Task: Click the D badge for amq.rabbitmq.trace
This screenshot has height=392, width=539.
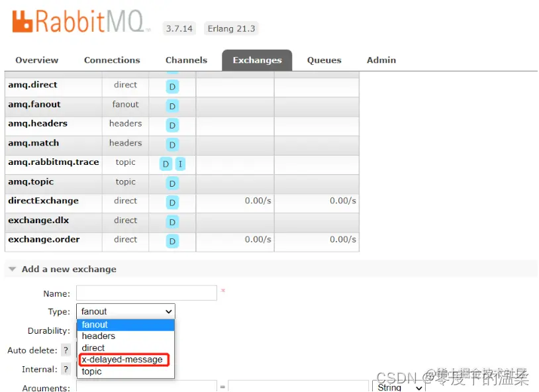Action: coord(166,164)
